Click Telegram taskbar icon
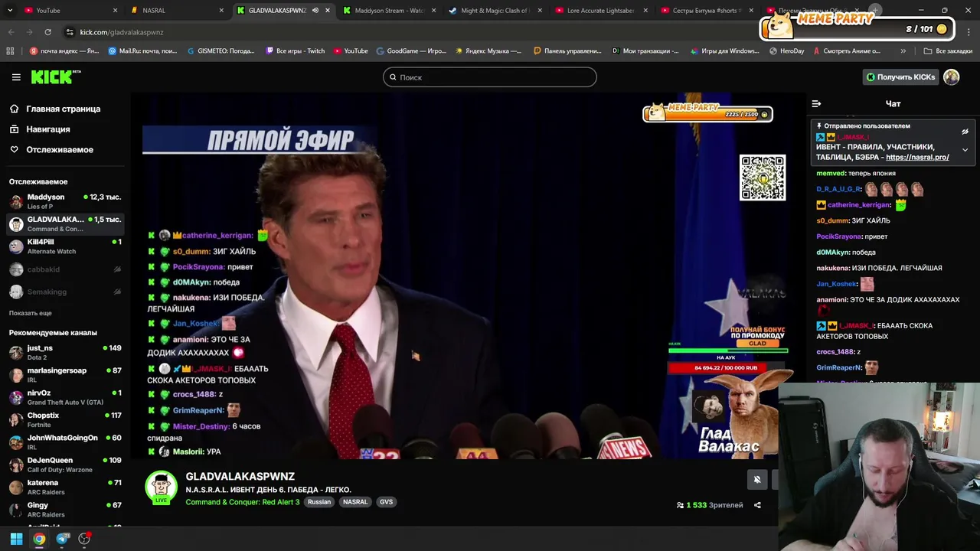 point(63,539)
